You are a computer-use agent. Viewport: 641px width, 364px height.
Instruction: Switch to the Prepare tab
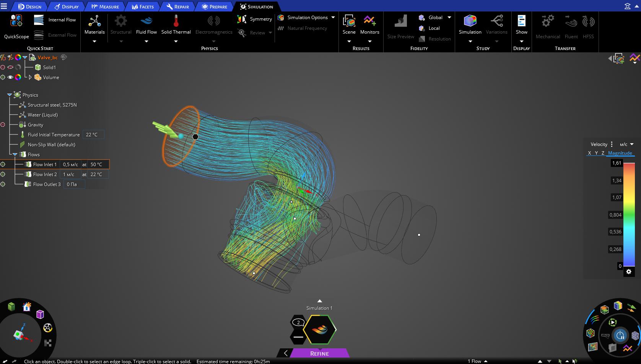point(215,6)
